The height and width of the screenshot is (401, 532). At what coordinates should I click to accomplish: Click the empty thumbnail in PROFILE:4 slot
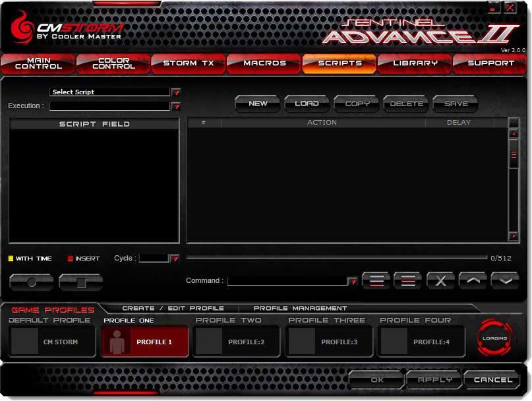394,341
